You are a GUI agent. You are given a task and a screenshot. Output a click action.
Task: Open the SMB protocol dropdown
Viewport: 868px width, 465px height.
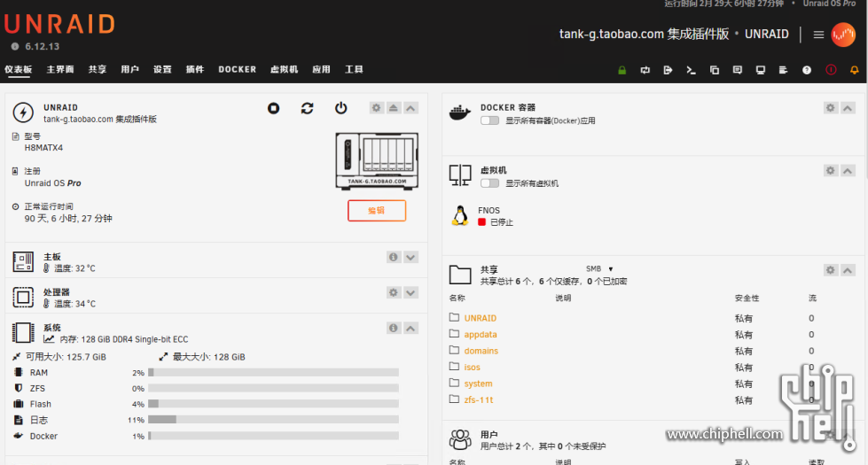click(599, 268)
